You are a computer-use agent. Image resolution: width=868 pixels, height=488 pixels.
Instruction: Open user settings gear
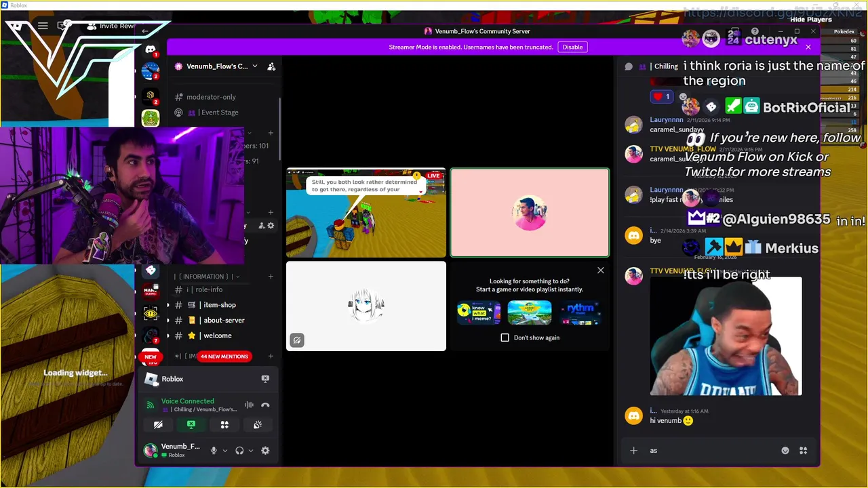pos(265,451)
